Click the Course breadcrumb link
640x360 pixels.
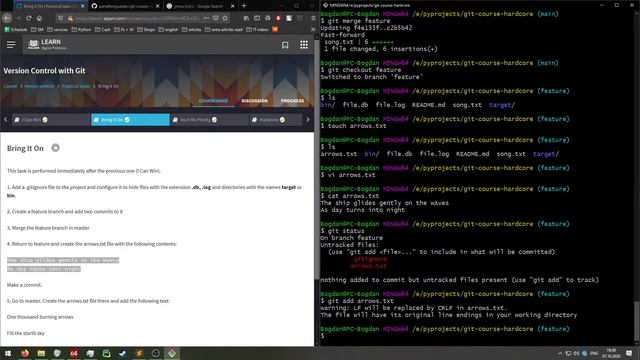point(10,86)
